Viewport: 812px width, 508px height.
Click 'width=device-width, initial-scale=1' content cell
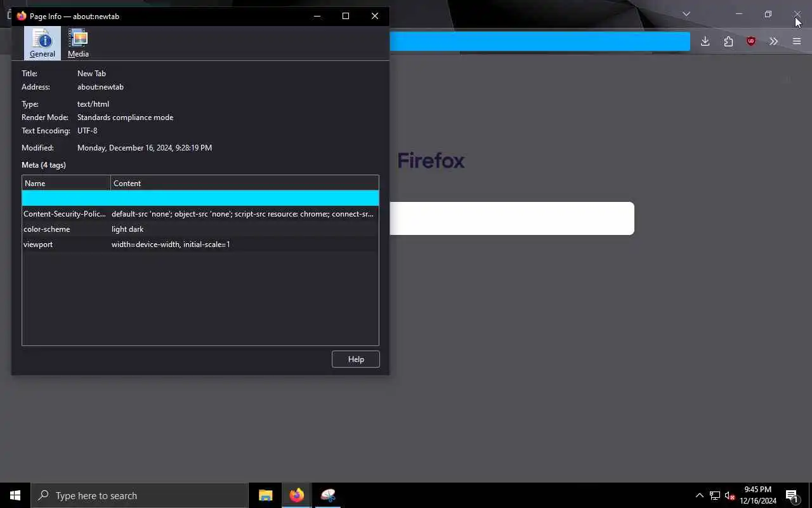point(171,244)
